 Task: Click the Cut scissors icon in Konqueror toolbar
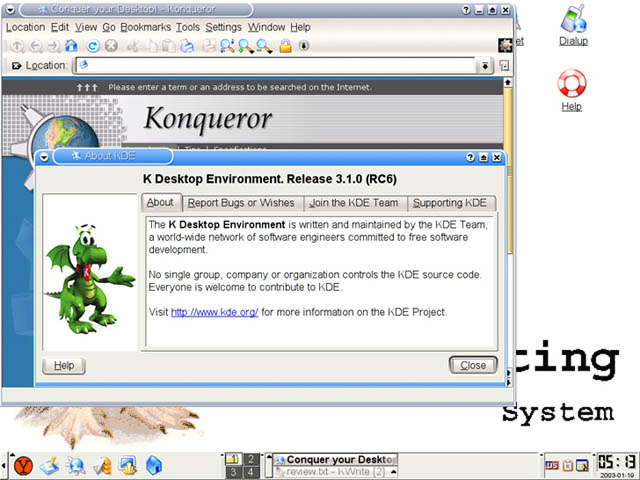(132, 46)
